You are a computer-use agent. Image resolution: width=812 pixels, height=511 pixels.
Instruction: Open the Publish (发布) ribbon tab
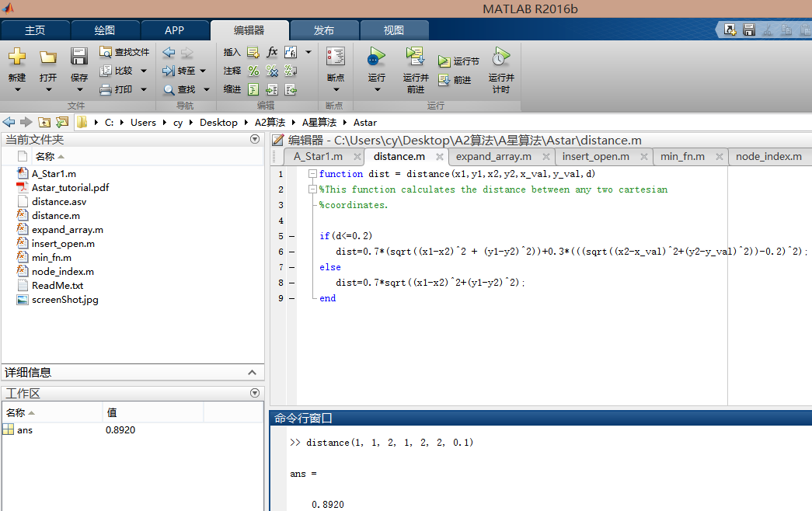(324, 30)
